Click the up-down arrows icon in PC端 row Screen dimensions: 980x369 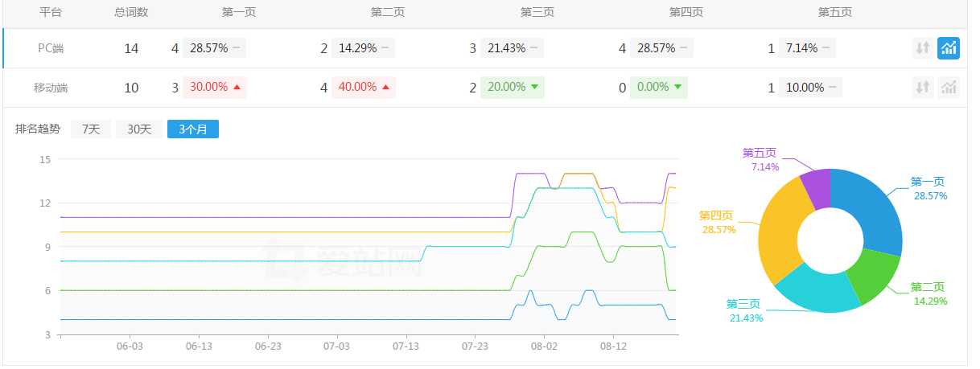coord(923,48)
